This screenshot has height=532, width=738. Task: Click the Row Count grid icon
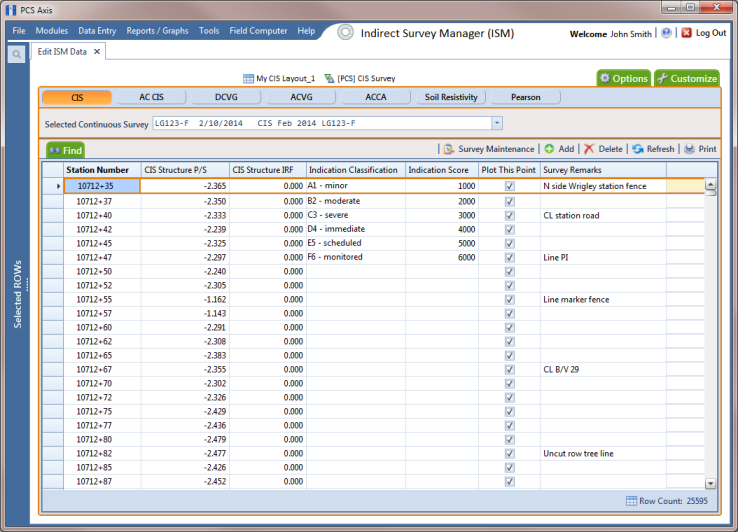click(x=631, y=501)
